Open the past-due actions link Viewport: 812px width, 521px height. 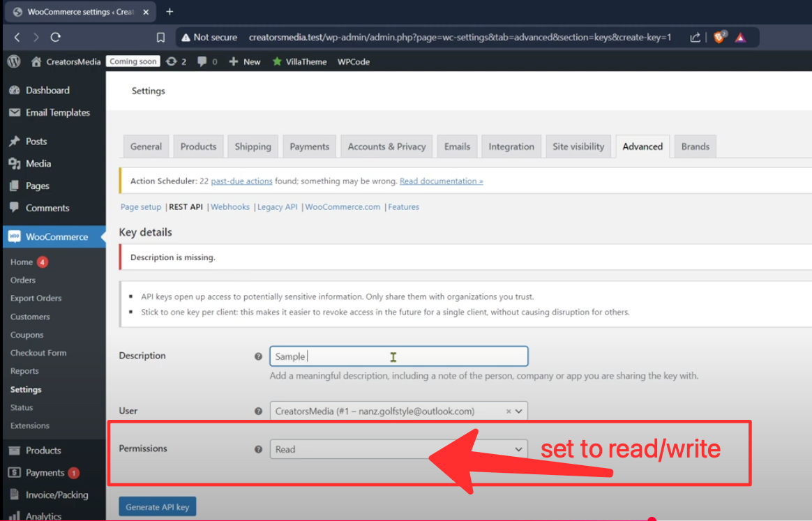(x=241, y=181)
